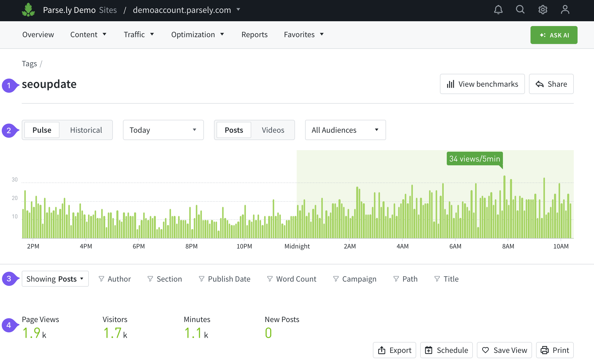This screenshot has height=364, width=594.
Task: Click the Campaign filter funnel icon
Action: coord(336,279)
